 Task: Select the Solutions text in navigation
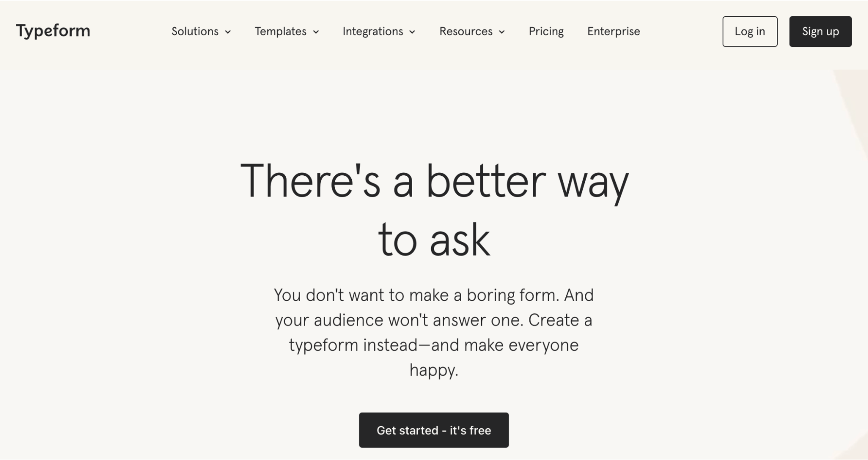pos(195,31)
